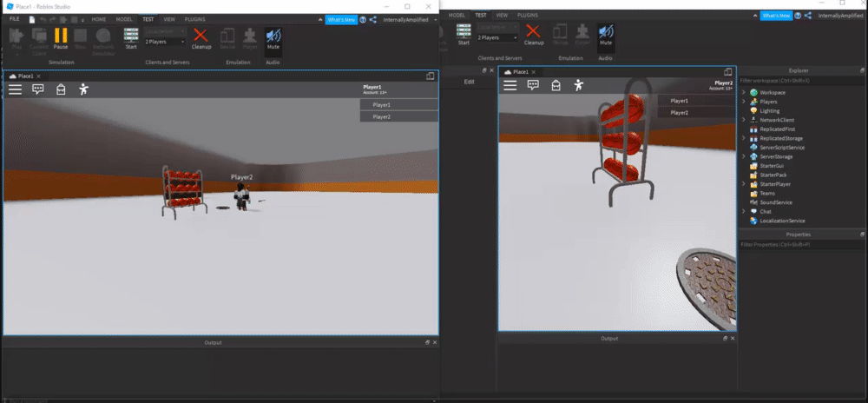Select Player1 in right window player list
Viewport: 868px width, 403px height.
(x=697, y=101)
